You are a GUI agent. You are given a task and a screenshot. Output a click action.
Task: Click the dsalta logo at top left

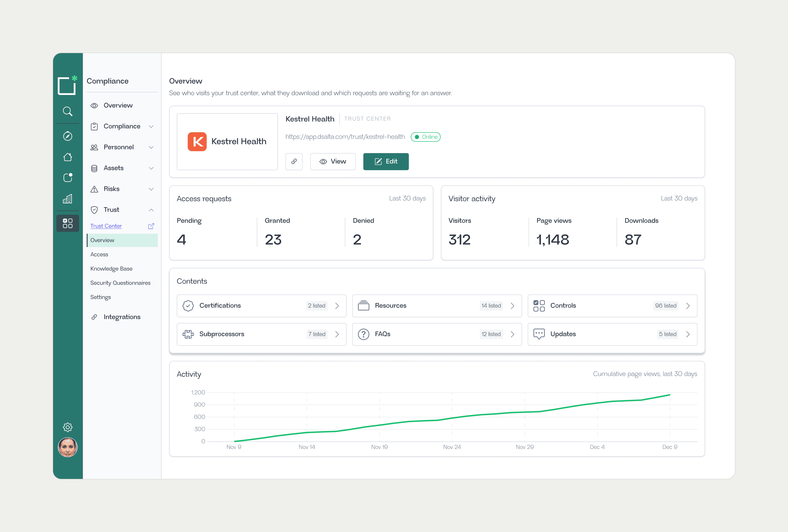(x=67, y=85)
